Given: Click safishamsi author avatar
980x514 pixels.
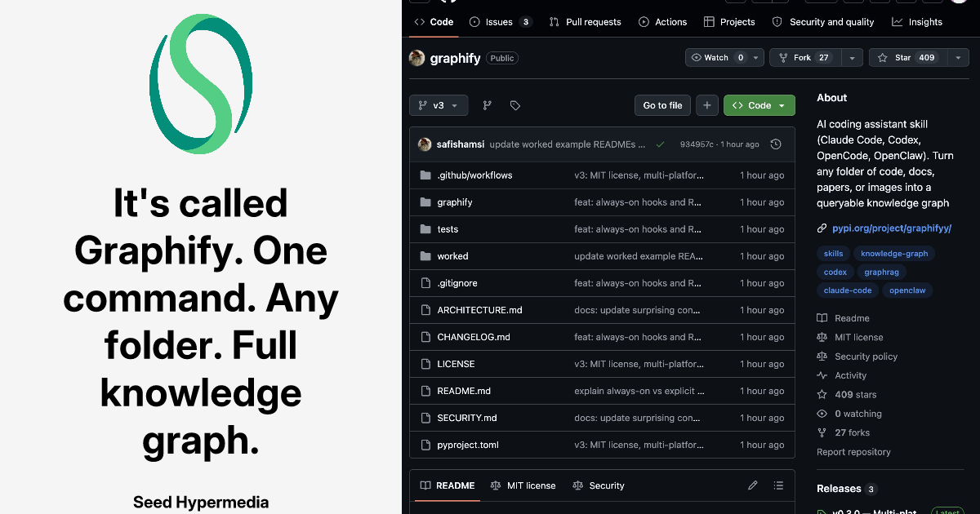Looking at the screenshot, I should pos(425,144).
